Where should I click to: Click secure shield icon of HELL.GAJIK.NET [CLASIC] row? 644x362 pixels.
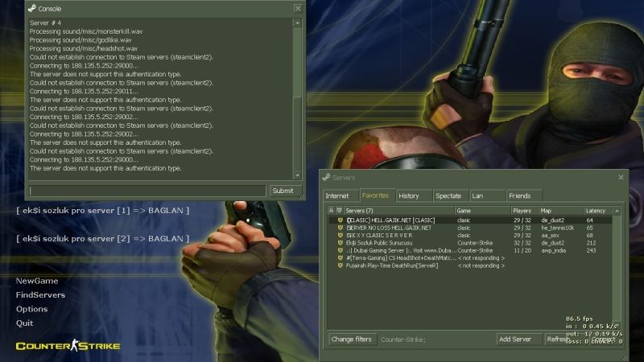[340, 220]
